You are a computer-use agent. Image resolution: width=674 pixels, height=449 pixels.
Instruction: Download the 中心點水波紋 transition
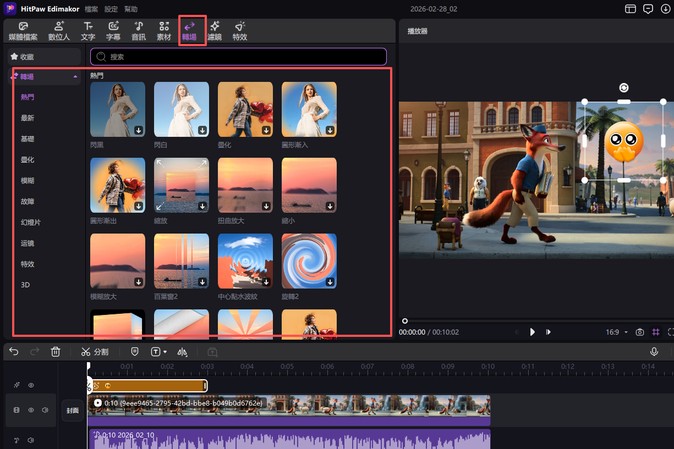coord(266,282)
